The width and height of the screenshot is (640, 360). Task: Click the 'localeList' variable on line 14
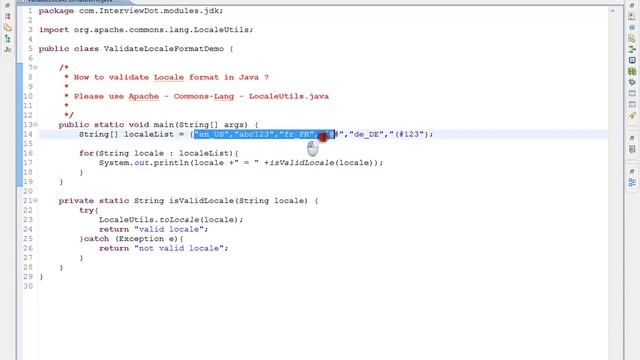pos(149,134)
